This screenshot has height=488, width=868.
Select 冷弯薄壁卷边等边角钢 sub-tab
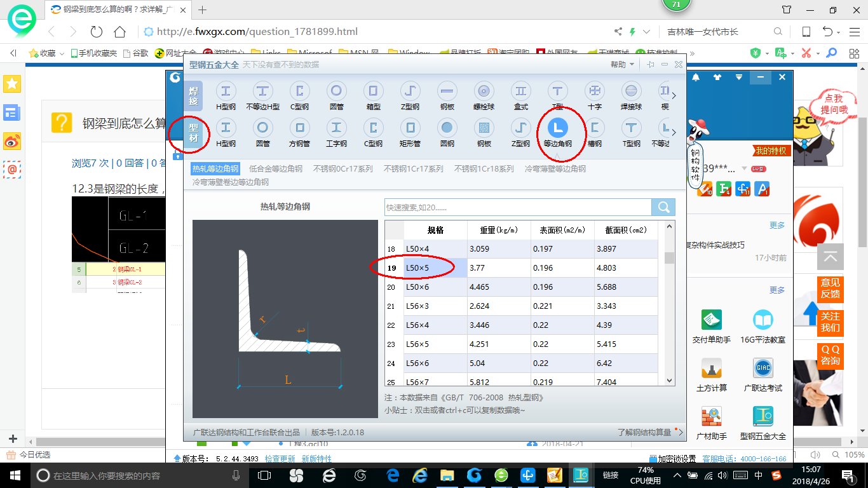click(x=231, y=182)
